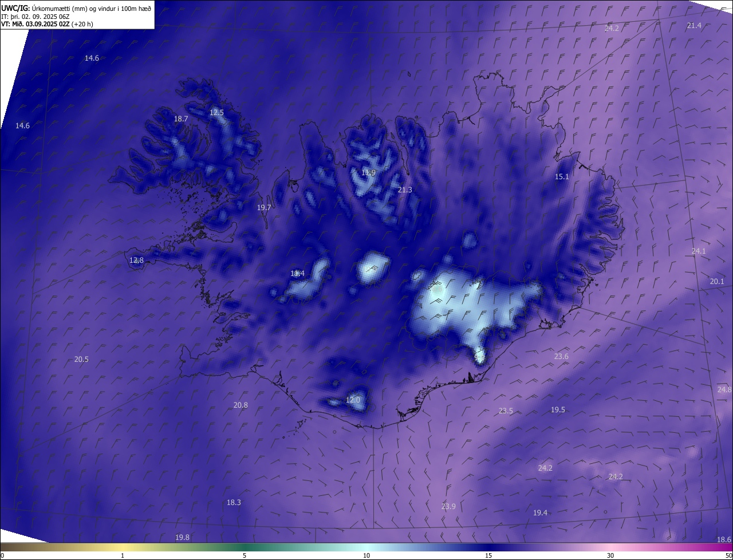Viewport: 733px width, 560px height.
Task: Click the 12.8 value label
Action: coord(136,261)
